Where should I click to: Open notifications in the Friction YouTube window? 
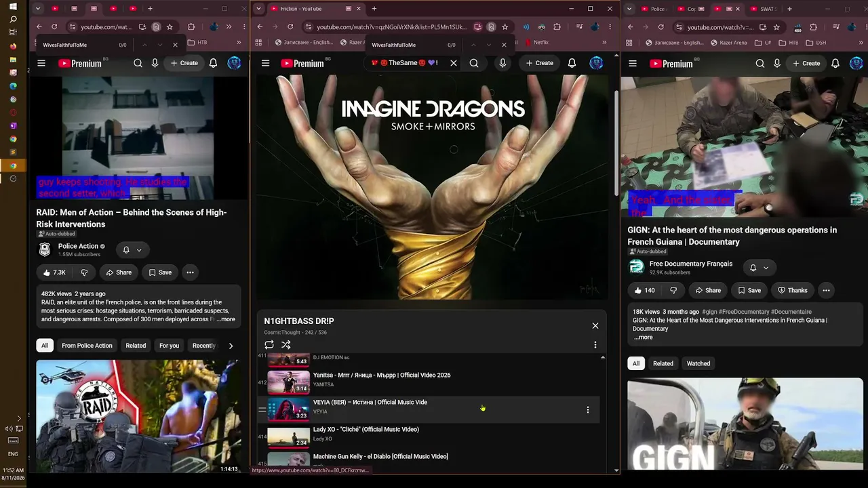click(x=572, y=63)
